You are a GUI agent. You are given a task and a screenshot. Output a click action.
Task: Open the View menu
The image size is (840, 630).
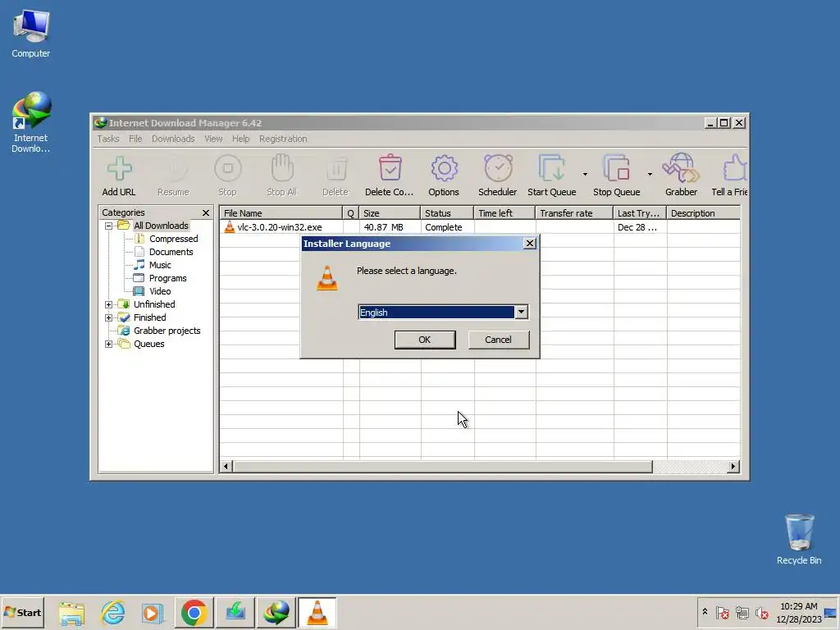(213, 139)
